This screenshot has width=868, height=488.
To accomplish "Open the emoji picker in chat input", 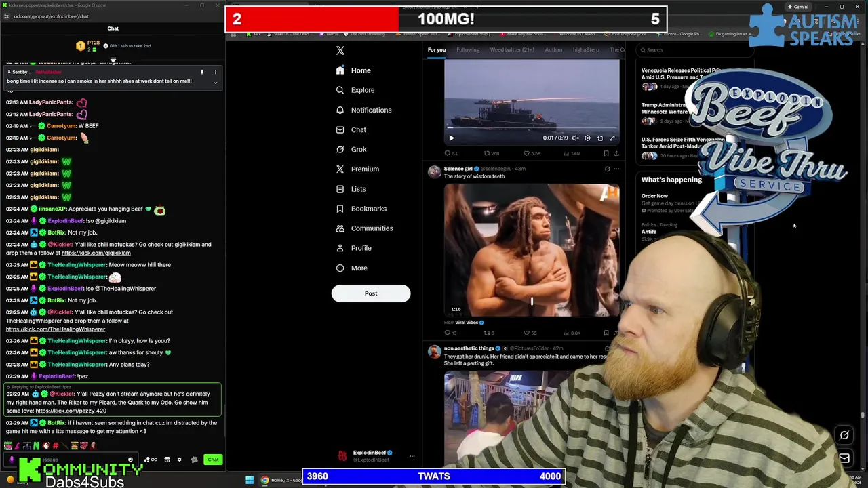I will pyautogui.click(x=130, y=460).
